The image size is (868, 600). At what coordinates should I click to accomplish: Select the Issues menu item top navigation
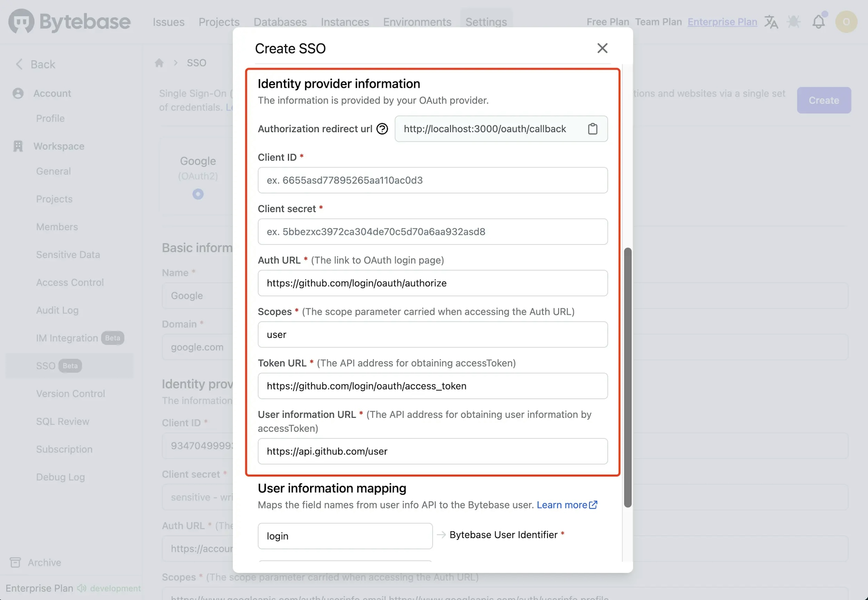pos(168,22)
